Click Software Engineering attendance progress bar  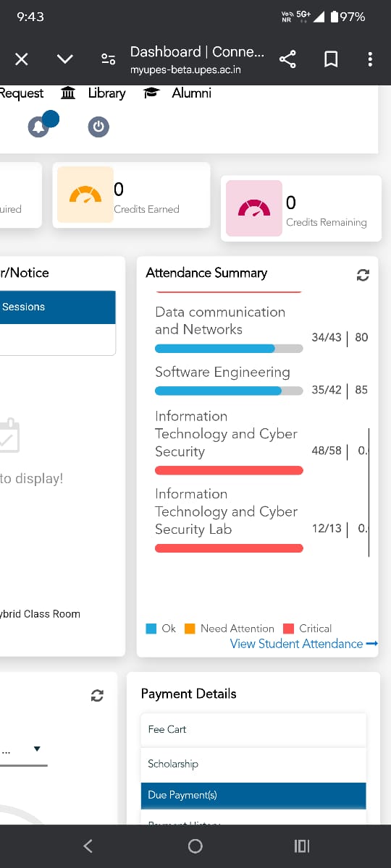(229, 391)
